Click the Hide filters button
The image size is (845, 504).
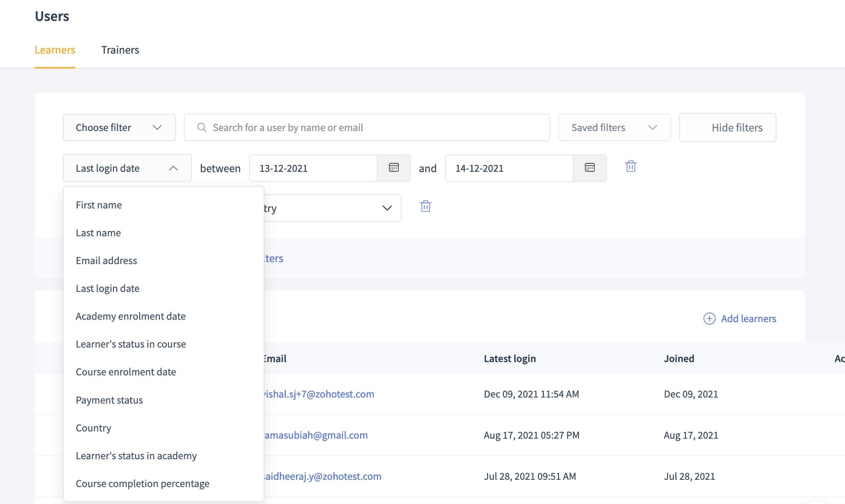(727, 127)
